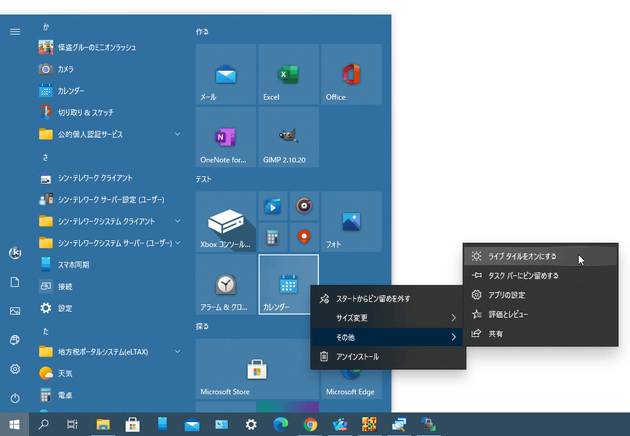Open Microsoft Edge from taskbar
This screenshot has height=436, width=630.
[280, 424]
